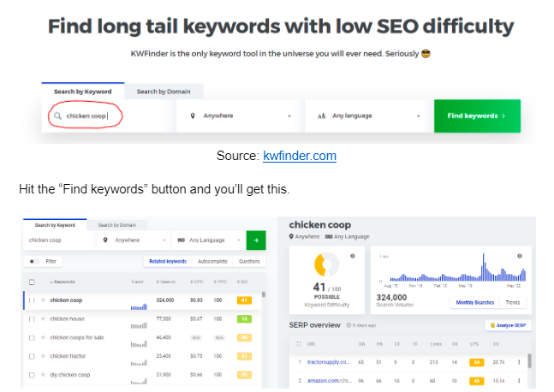
Task: Click the Analyze SERP button
Action: click(508, 325)
